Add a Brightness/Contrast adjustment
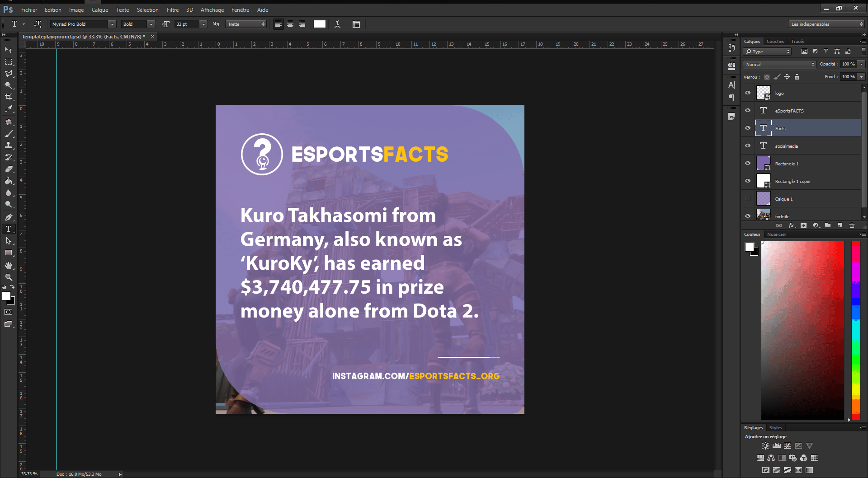868x478 pixels. (x=765, y=446)
